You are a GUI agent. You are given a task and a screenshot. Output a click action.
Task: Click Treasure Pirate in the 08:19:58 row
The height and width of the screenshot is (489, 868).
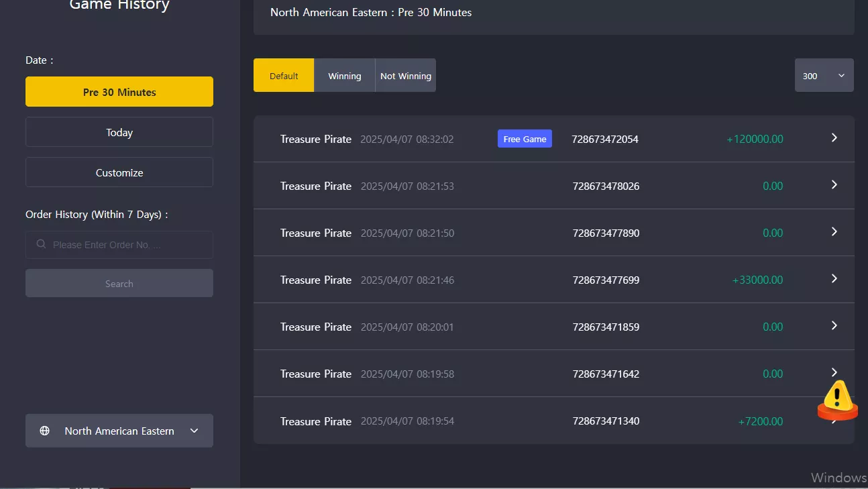pos(316,374)
